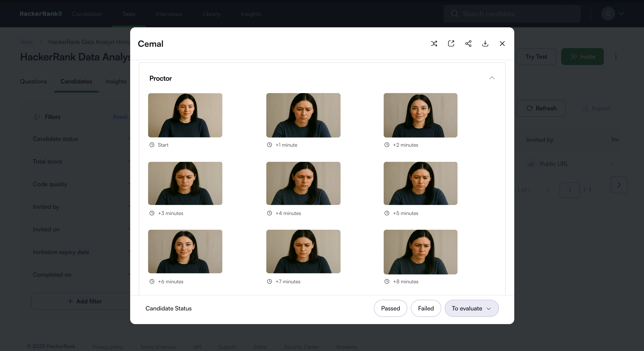
Task: Open Interviews in top navigation
Action: pos(169,14)
